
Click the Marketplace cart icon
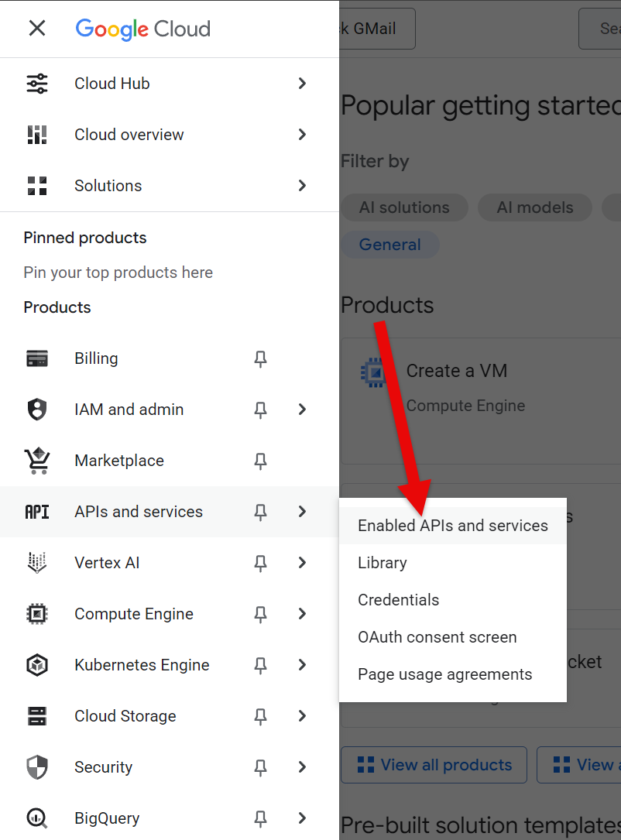tap(37, 461)
